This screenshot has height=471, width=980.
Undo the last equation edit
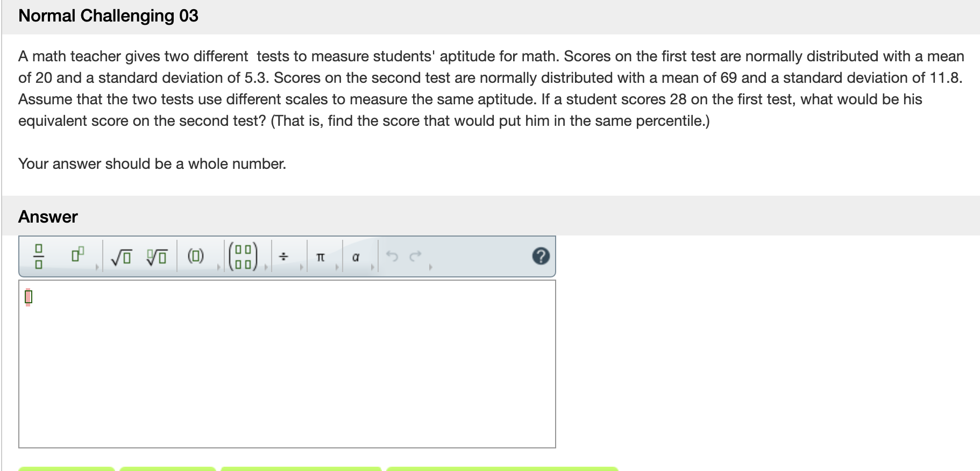point(393,256)
